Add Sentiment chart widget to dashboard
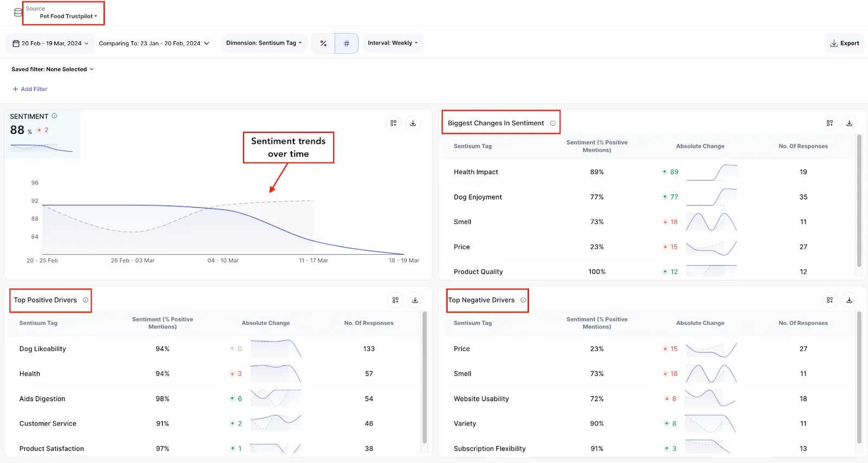The height and width of the screenshot is (463, 868). (393, 123)
